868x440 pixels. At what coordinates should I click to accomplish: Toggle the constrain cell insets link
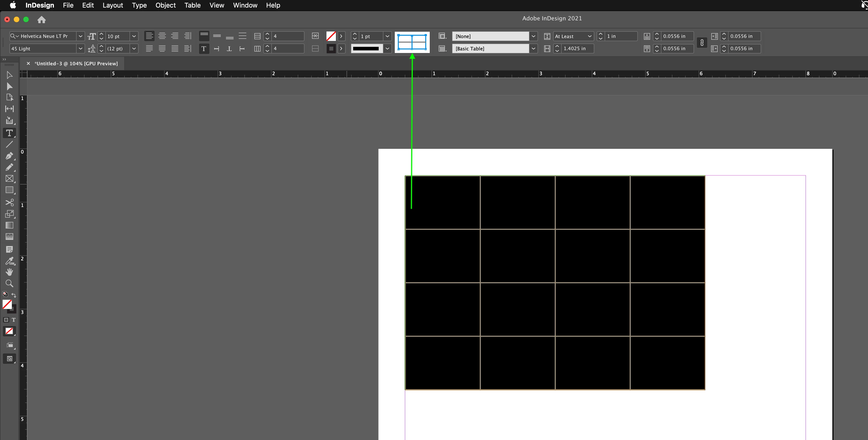pos(702,43)
